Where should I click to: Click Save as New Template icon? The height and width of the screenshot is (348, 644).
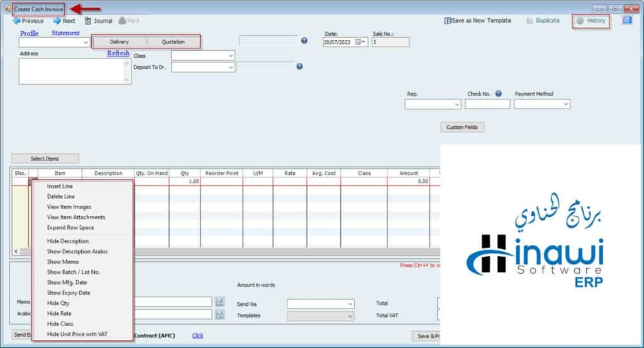click(448, 21)
